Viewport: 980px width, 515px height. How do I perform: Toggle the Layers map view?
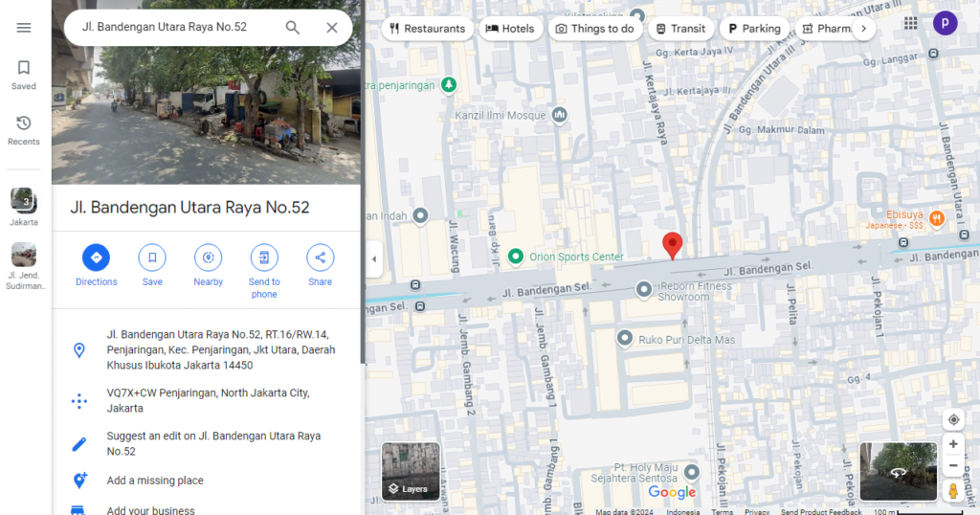pos(411,471)
